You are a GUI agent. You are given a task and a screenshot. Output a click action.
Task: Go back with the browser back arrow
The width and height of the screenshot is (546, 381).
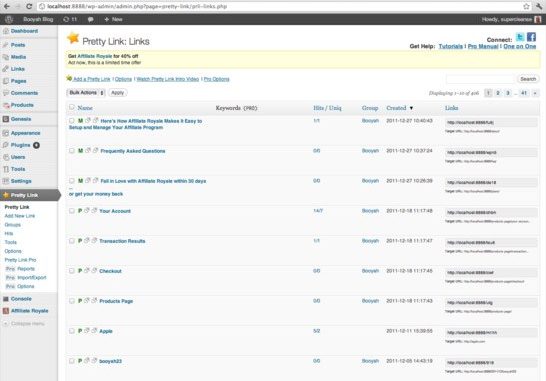pyautogui.click(x=7, y=6)
